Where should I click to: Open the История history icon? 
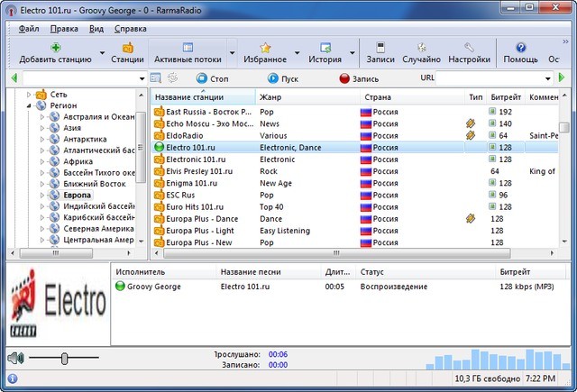325,48
